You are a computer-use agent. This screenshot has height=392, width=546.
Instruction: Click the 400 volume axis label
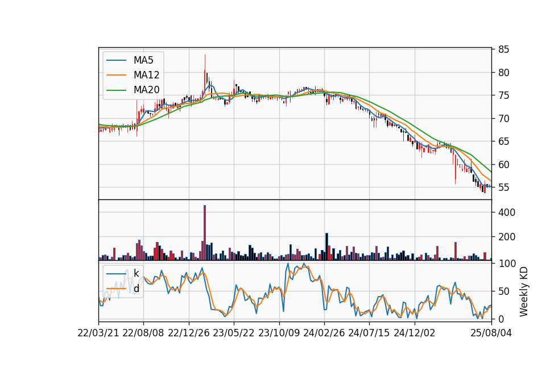[x=507, y=212]
